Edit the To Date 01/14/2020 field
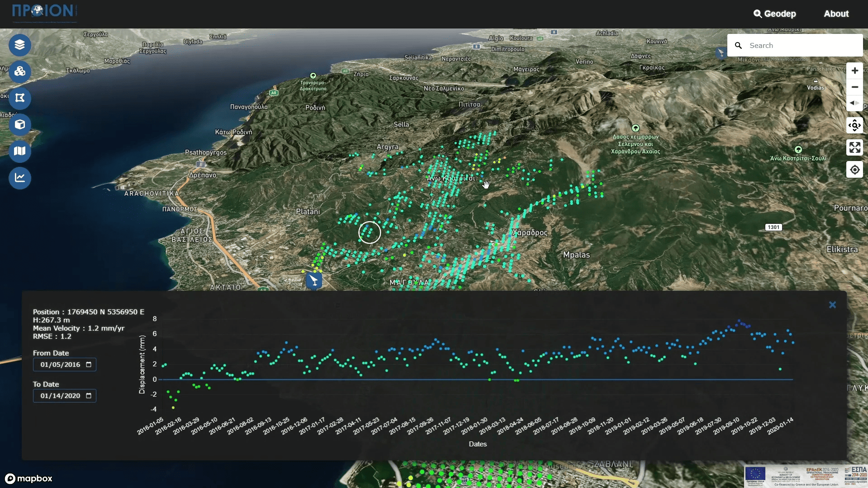 (64, 396)
